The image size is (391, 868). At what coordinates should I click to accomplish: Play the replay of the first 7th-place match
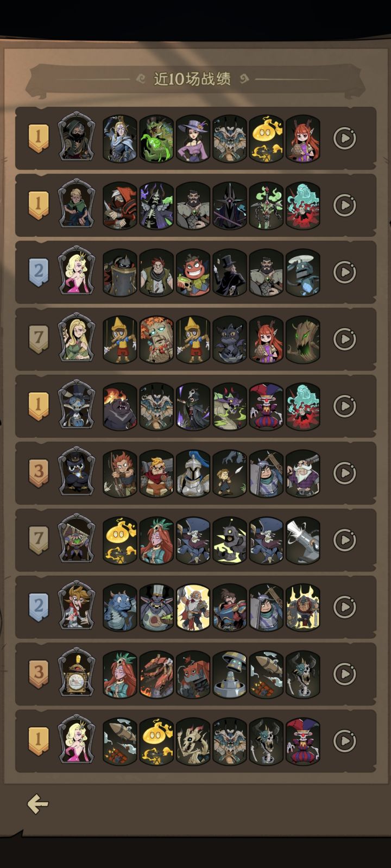pyautogui.click(x=344, y=339)
